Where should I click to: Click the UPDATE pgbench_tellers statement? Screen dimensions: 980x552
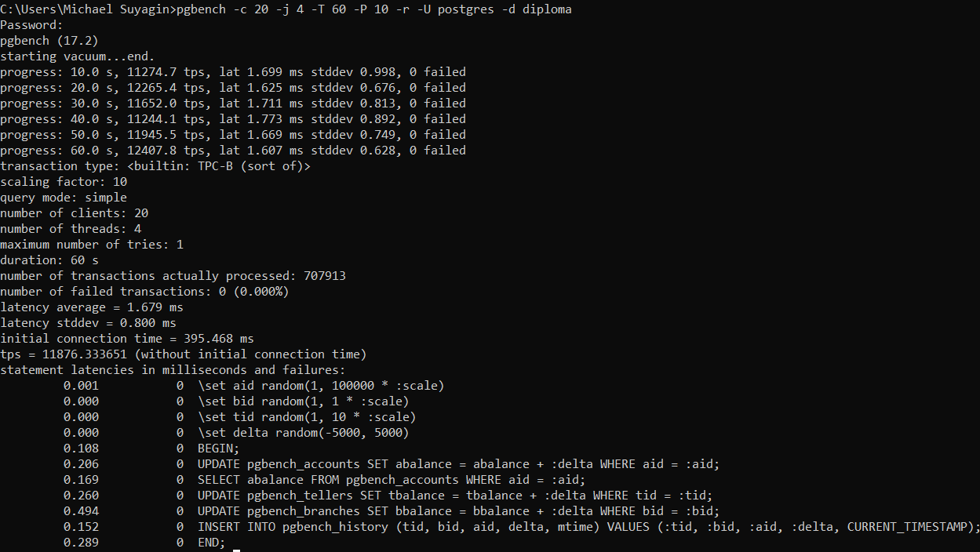454,495
